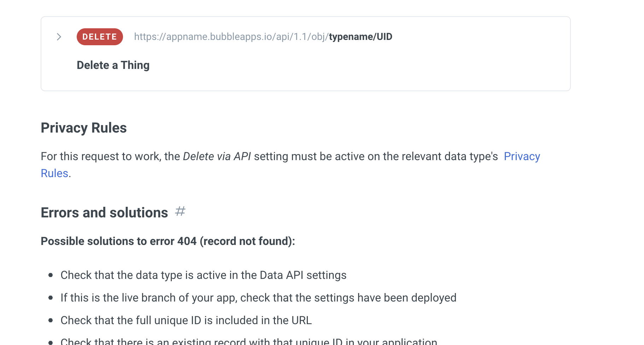Click the italic 'Delete via API' text
The image size is (644, 345).
click(x=217, y=156)
